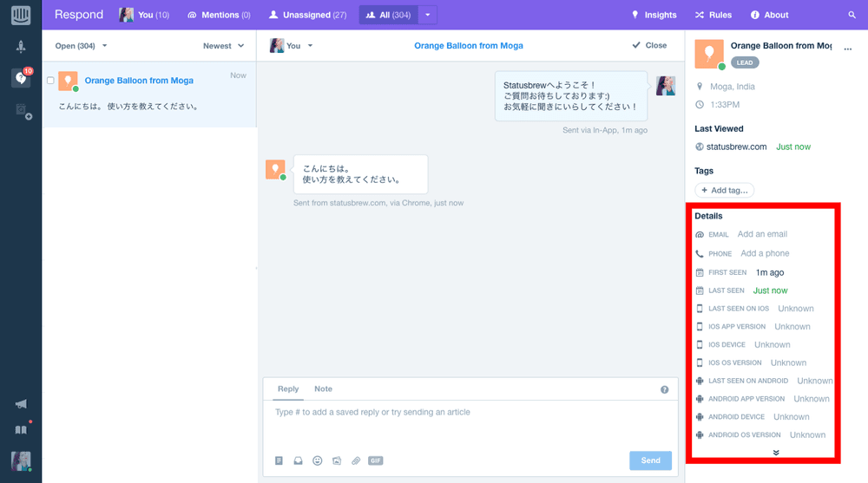Open the megaphone icon in sidebar
868x483 pixels.
[21, 404]
